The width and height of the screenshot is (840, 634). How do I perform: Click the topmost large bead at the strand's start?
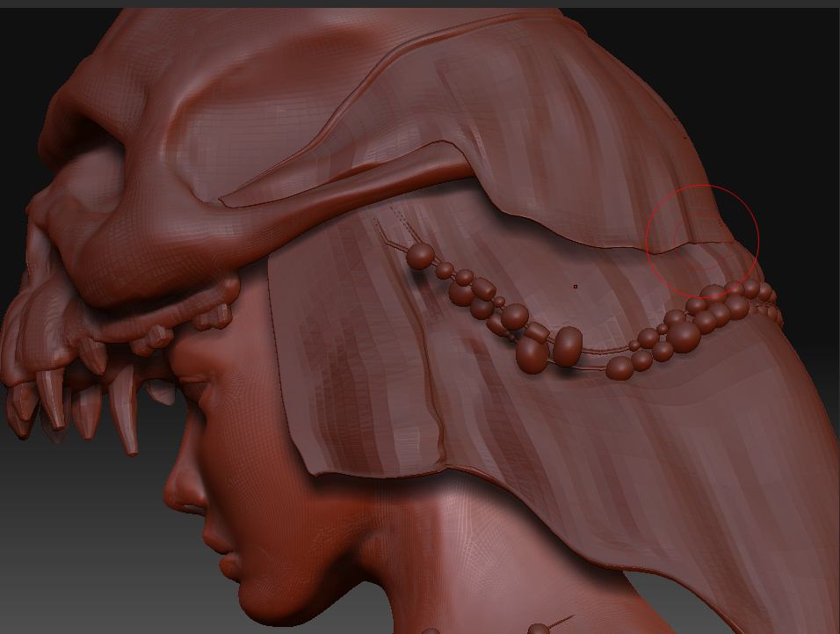(421, 256)
